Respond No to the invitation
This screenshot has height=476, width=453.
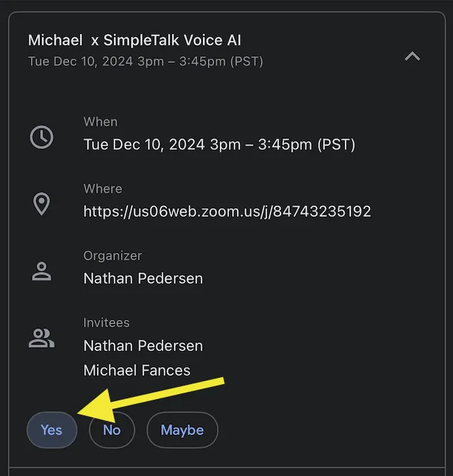click(x=112, y=430)
